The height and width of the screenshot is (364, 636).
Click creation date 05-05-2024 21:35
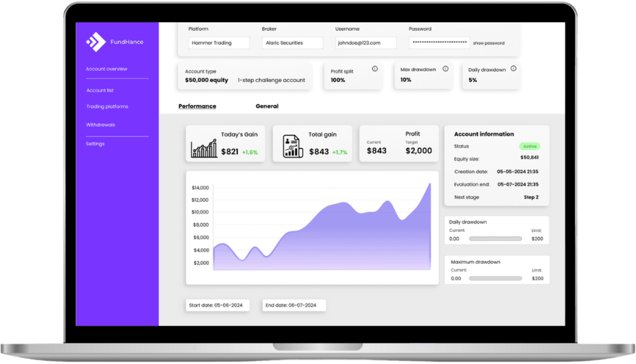click(517, 172)
